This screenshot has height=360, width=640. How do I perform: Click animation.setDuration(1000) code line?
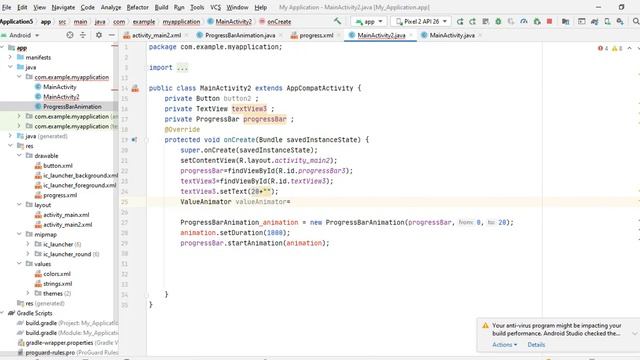tap(235, 233)
